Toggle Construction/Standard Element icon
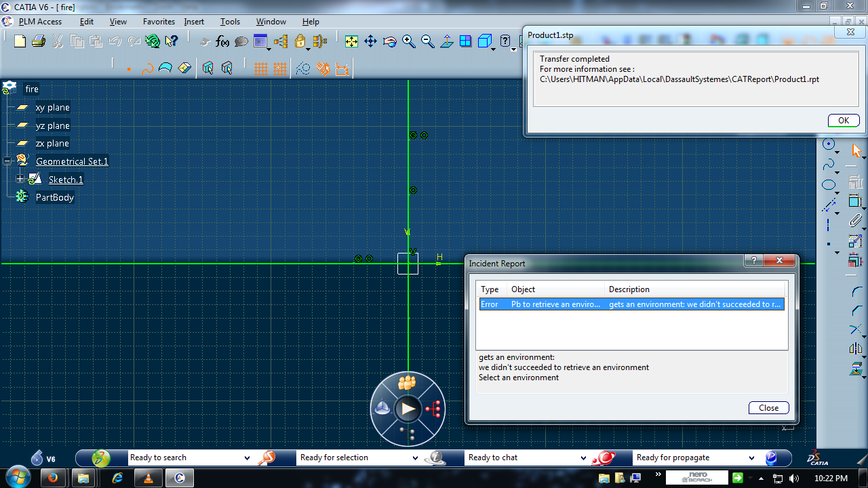The height and width of the screenshot is (488, 868). [x=303, y=68]
